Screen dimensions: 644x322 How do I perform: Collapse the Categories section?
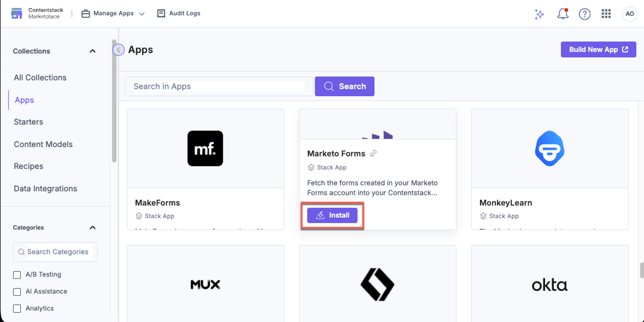coord(93,228)
